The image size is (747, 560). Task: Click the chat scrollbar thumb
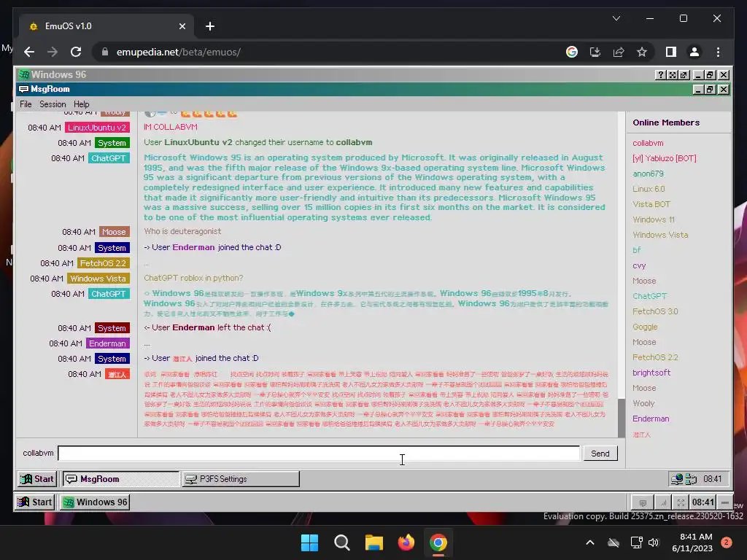[x=622, y=418]
